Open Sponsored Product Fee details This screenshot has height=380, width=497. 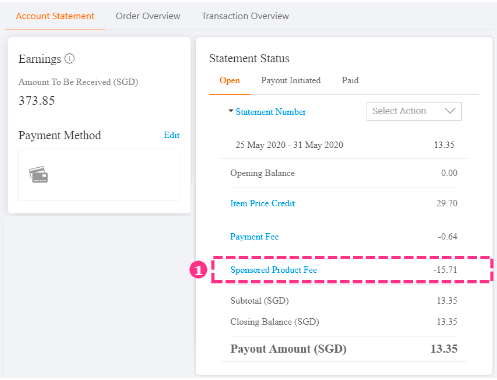click(274, 270)
